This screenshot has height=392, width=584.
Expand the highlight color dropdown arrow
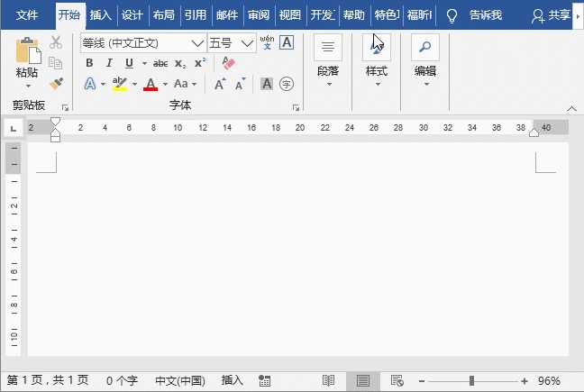click(x=134, y=84)
